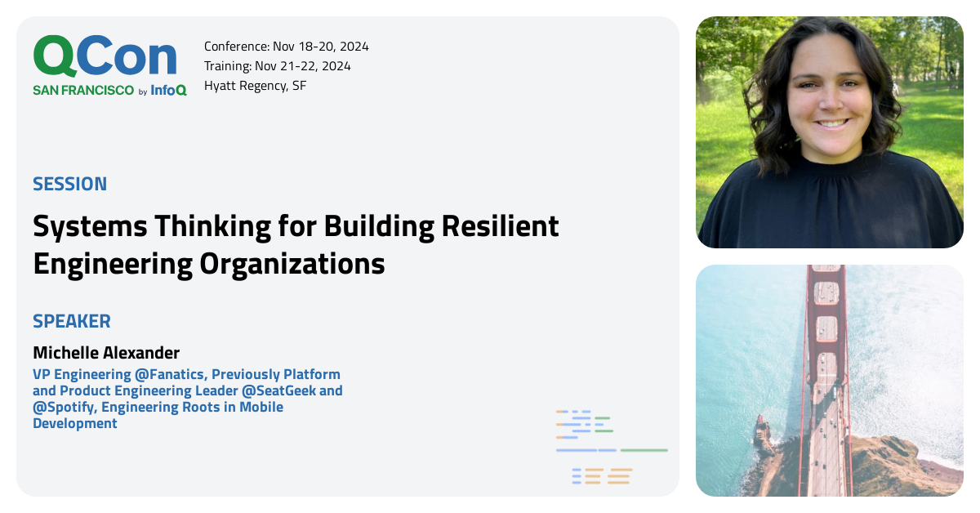The width and height of the screenshot is (980, 513).
Task: Click the speaker name Michelle Alexander
Action: [106, 352]
